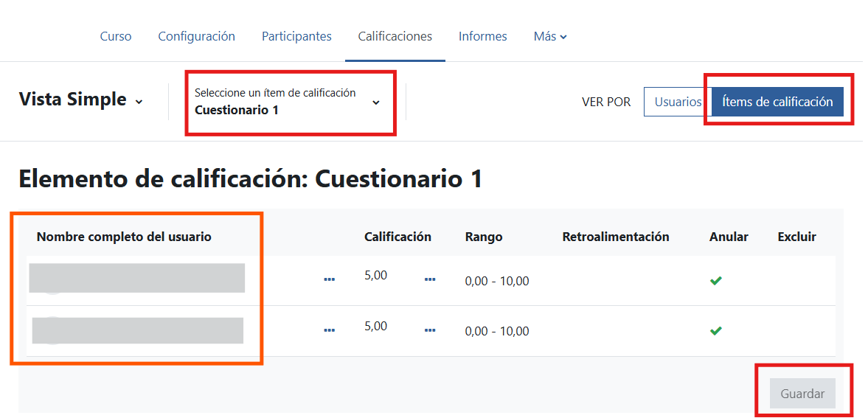This screenshot has width=868, height=418.
Task: Click the second row's 5,00 grade
Action: pyautogui.click(x=376, y=326)
